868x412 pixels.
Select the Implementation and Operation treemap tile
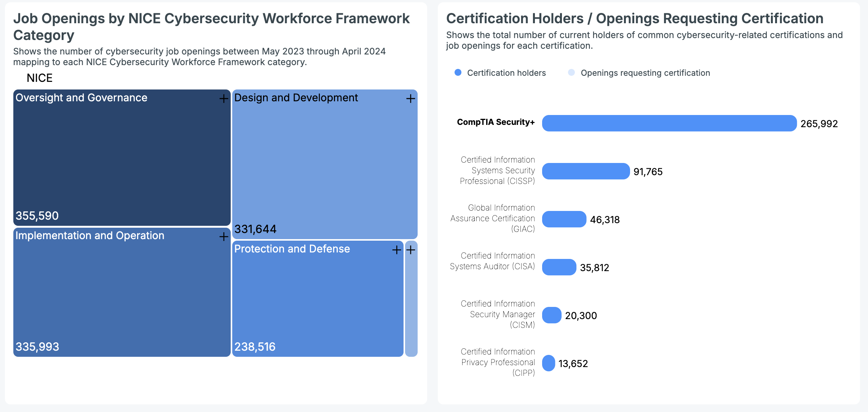tap(122, 292)
